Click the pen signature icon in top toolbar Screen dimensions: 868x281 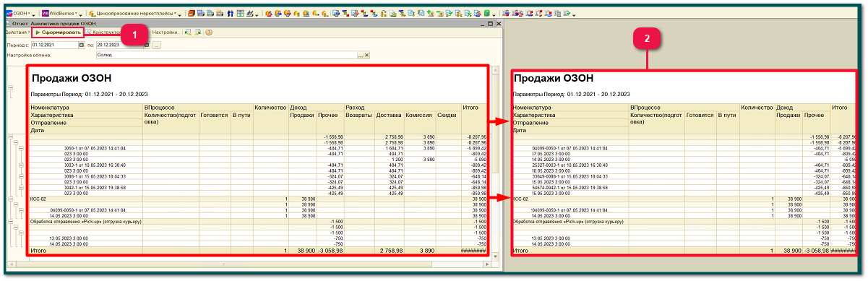click(250, 13)
